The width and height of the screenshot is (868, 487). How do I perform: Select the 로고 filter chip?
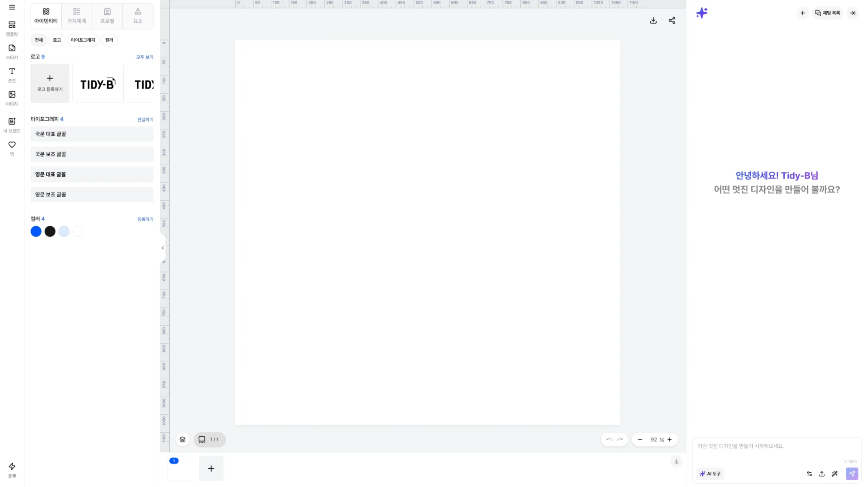(57, 40)
